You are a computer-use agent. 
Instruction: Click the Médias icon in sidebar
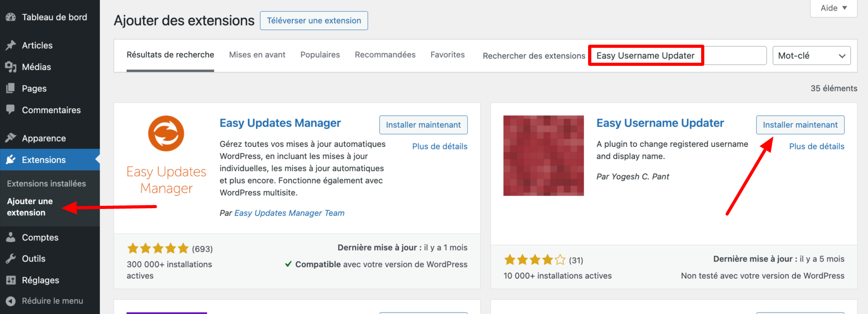(11, 67)
